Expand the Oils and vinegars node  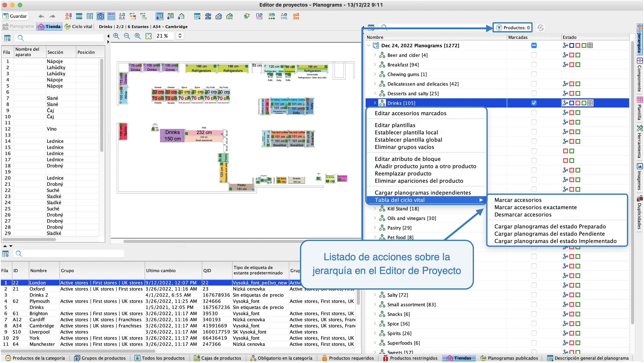point(375,218)
